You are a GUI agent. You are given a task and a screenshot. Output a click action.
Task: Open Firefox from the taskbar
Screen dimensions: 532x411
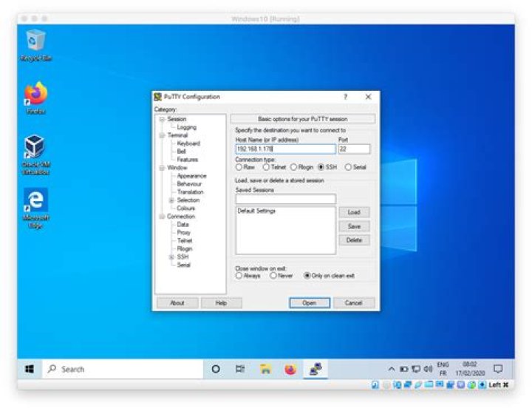click(x=290, y=369)
